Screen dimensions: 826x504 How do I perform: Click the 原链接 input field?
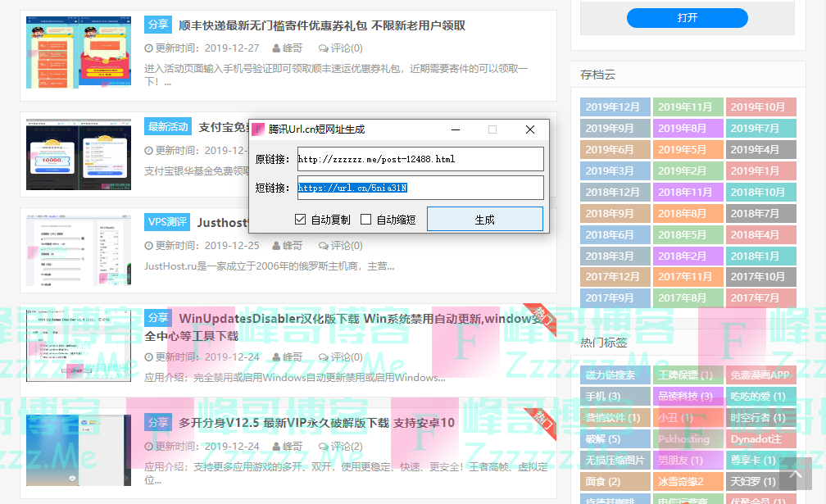click(x=420, y=159)
